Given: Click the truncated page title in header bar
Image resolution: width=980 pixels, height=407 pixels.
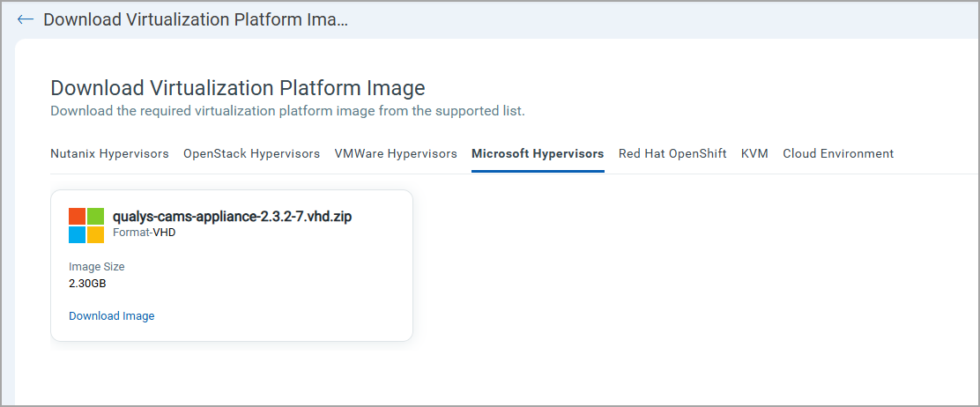Looking at the screenshot, I should [x=195, y=19].
